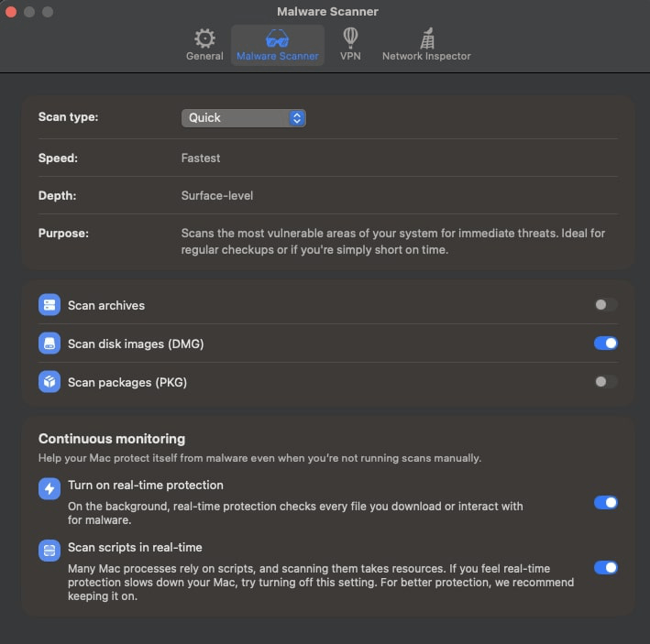Switch to Network Inspector tab label
The width and height of the screenshot is (650, 644).
(x=426, y=56)
